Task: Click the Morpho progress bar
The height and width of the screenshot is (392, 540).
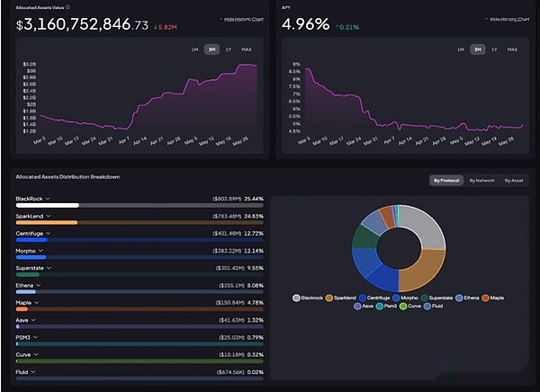Action: 31,257
